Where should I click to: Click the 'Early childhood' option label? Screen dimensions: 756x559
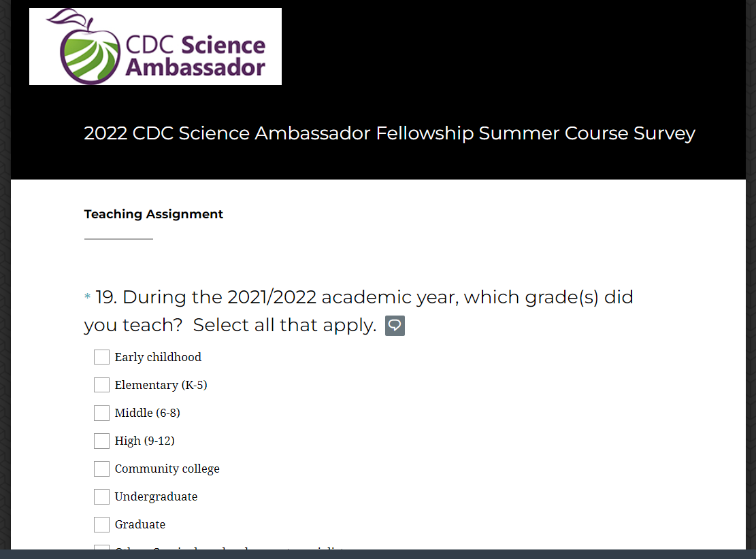click(158, 357)
